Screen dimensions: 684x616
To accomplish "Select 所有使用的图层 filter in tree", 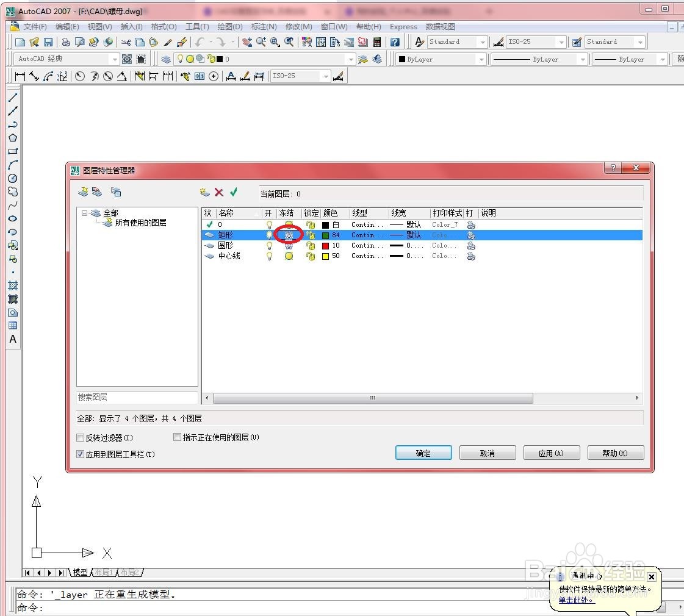I will [140, 223].
